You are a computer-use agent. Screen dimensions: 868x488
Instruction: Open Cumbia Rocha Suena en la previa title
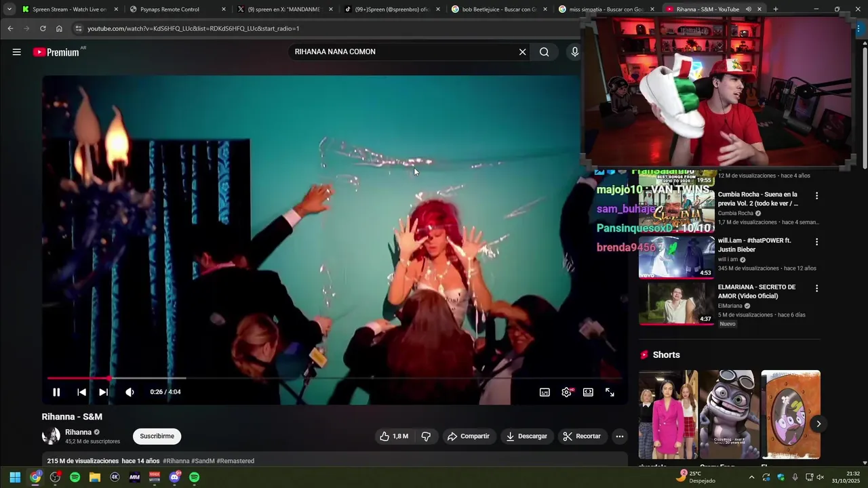pos(758,199)
